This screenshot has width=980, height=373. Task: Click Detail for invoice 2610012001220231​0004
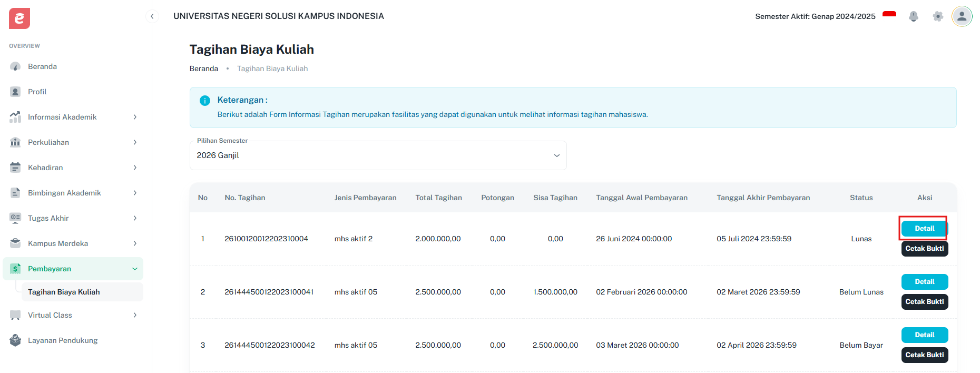[x=924, y=229]
